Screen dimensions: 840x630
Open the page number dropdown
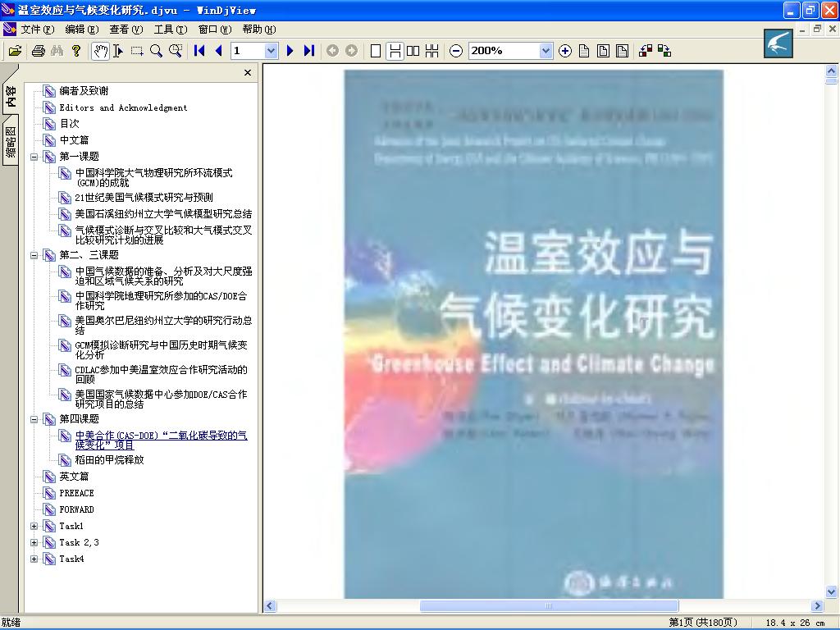pos(271,51)
